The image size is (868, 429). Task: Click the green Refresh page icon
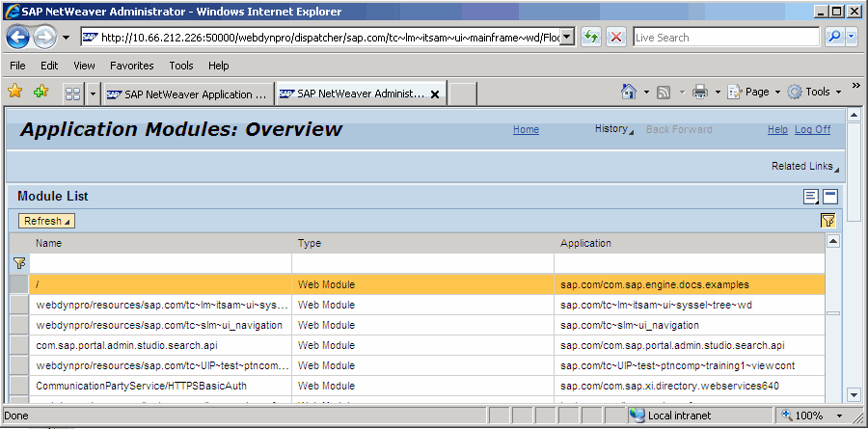[591, 37]
